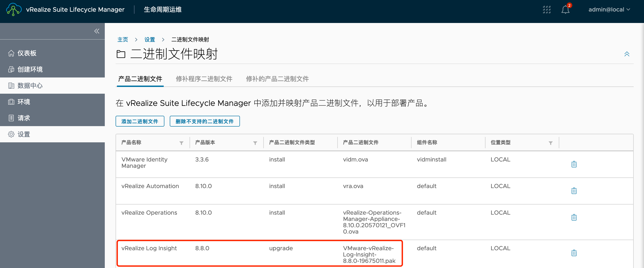Expand the admin@local user menu

[609, 9]
